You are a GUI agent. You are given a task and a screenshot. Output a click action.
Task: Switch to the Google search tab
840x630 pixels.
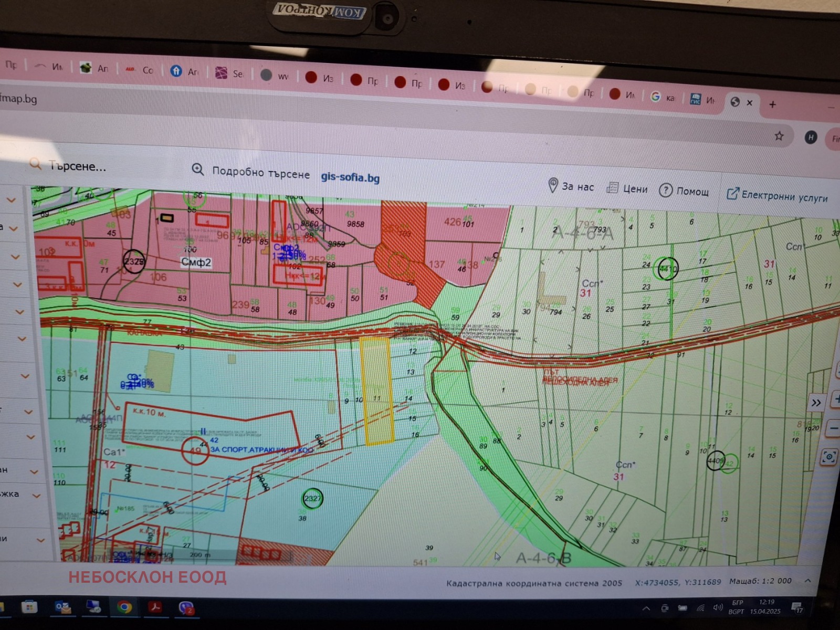tap(662, 97)
